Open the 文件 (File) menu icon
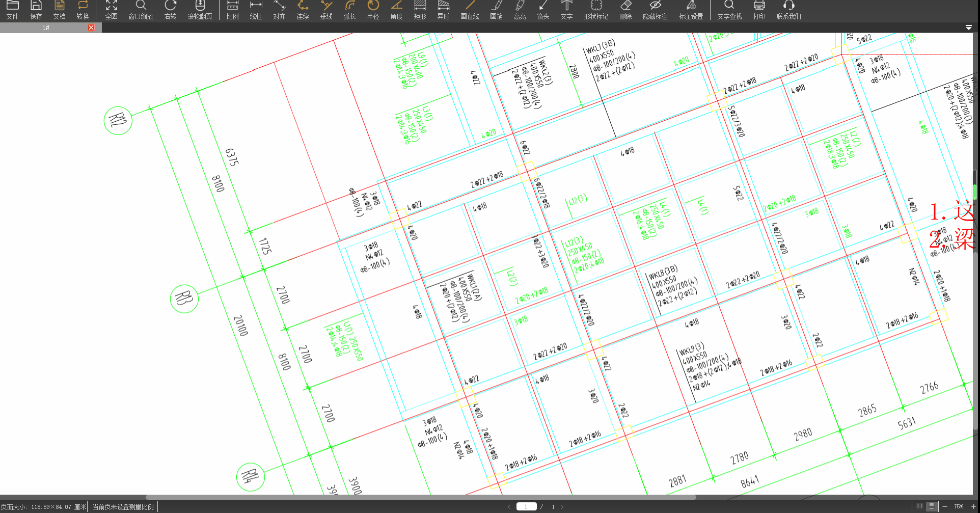The height and width of the screenshot is (513, 980). point(13,10)
